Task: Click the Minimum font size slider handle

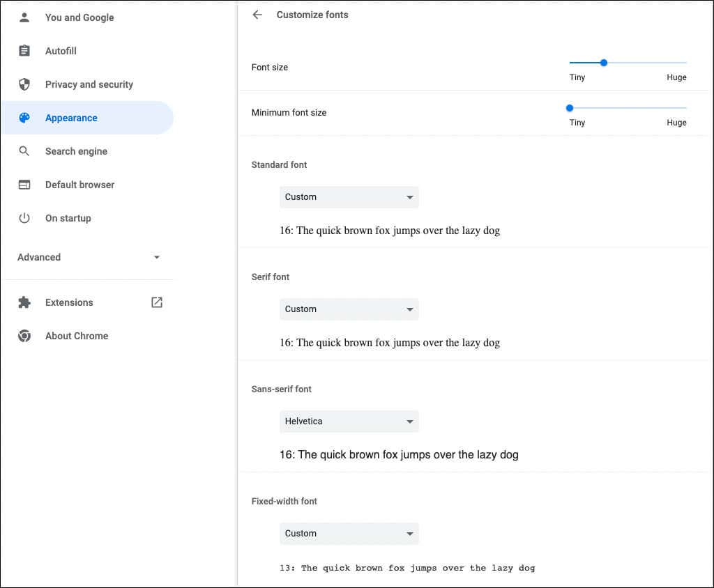Action: (570, 108)
